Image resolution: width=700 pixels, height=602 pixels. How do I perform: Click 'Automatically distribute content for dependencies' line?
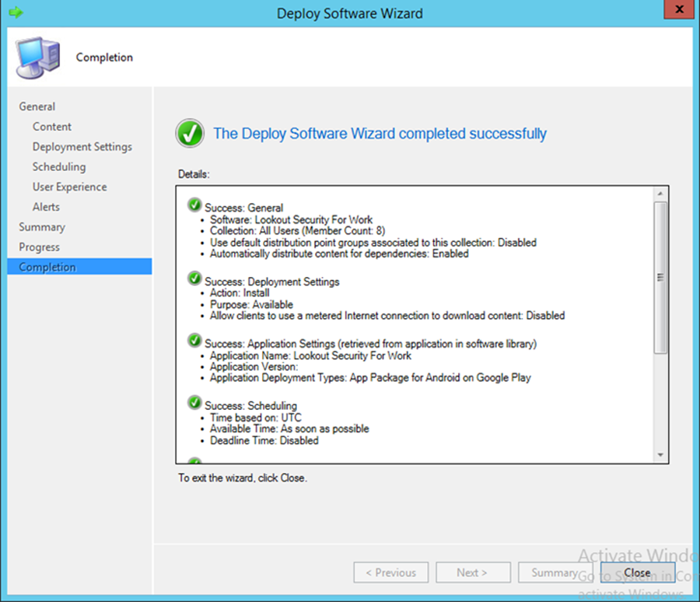coord(339,254)
